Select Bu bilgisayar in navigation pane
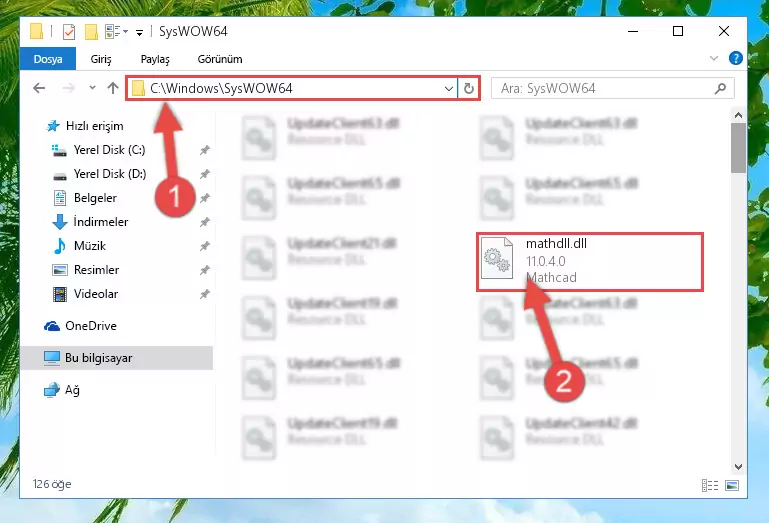 click(117, 358)
